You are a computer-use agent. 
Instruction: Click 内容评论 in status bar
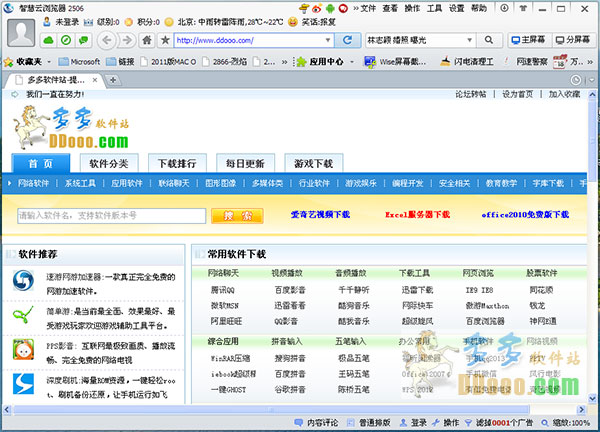pyautogui.click(x=316, y=423)
